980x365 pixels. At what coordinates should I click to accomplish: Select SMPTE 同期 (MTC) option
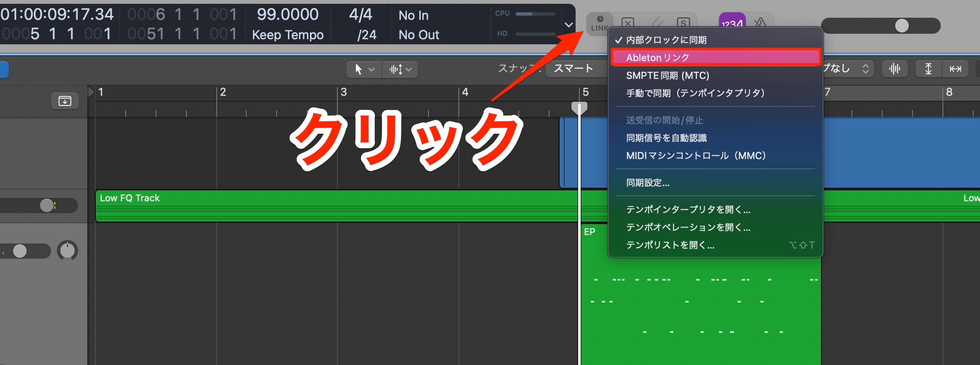pos(715,76)
